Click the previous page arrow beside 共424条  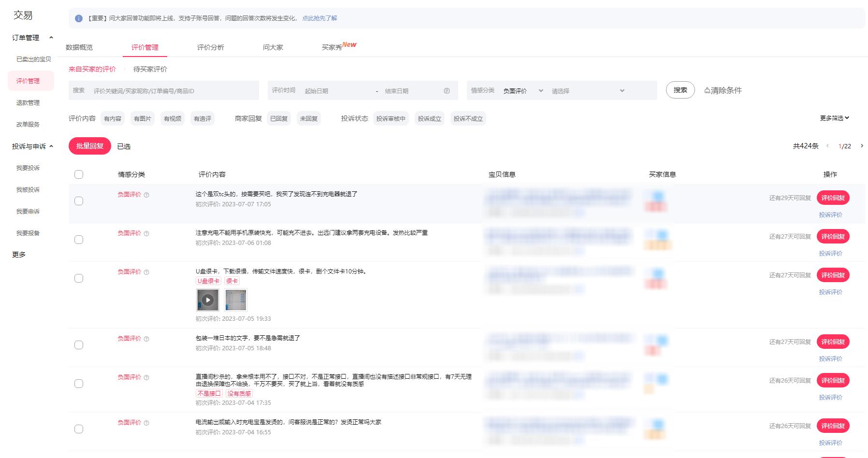827,145
